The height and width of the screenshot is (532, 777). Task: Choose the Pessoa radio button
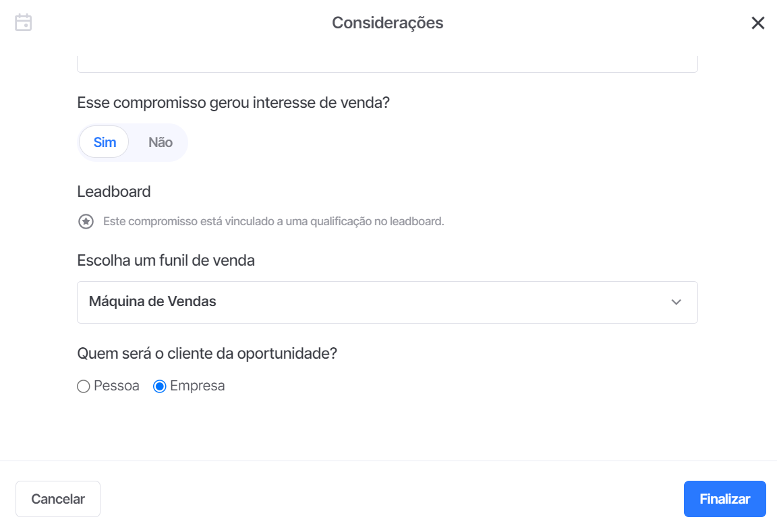[83, 386]
